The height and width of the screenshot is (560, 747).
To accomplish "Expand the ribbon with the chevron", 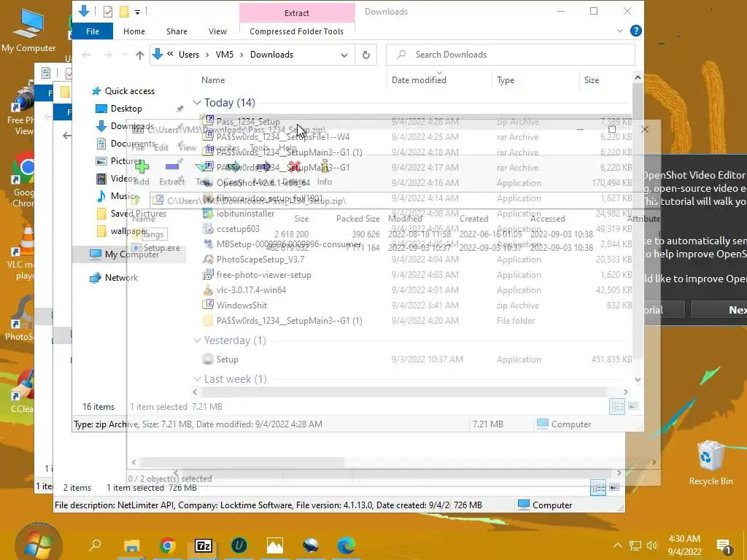I will coord(620,31).
